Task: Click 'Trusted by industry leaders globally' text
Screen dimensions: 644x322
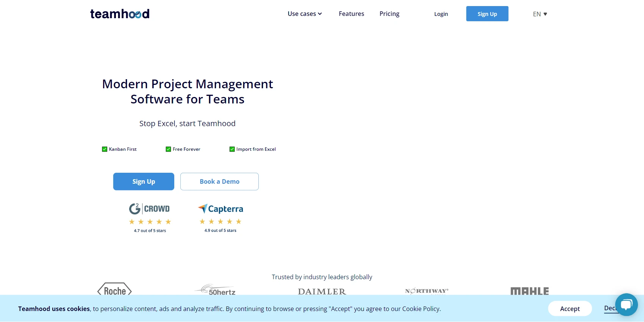Action: click(322, 277)
